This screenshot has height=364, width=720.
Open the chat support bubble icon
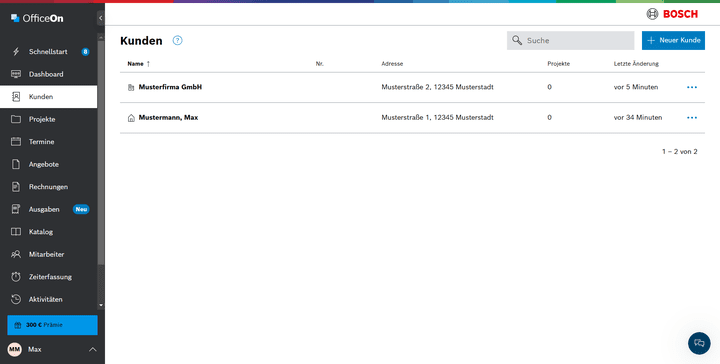click(x=699, y=343)
